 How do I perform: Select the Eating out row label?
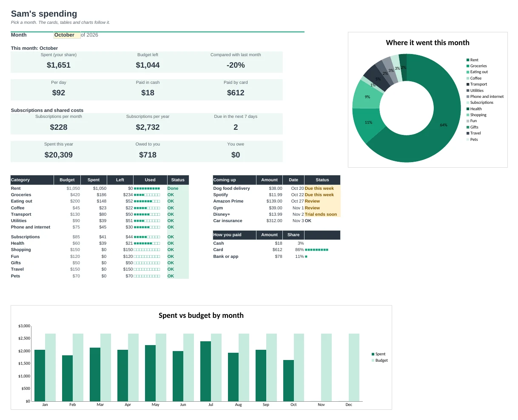[x=22, y=201]
